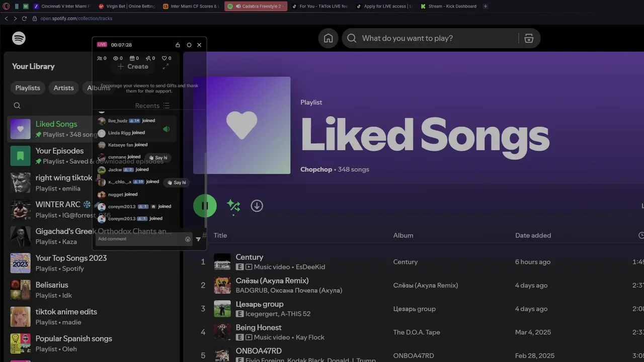The height and width of the screenshot is (362, 644).
Task: Search within Your Library magnifier icon
Action: [x=17, y=106]
